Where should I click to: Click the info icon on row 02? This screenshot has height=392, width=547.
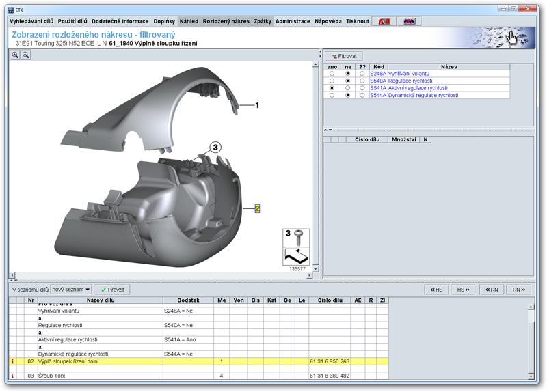(12, 361)
